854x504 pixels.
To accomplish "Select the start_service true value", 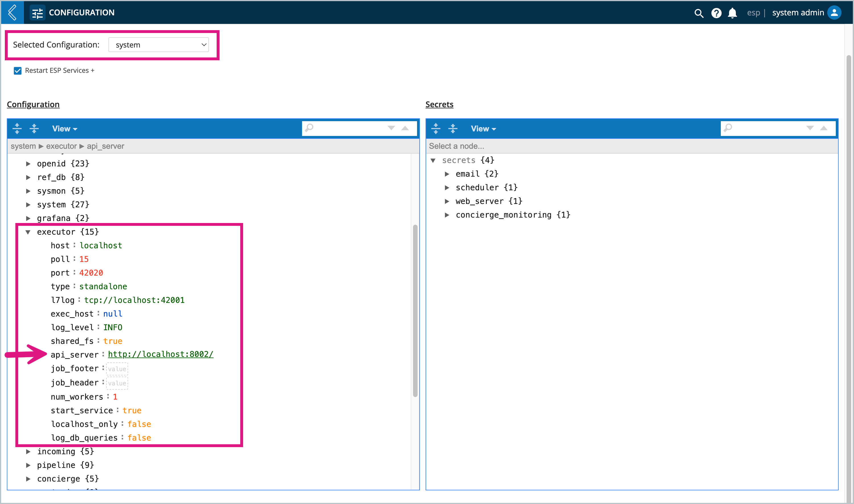I will point(132,410).
